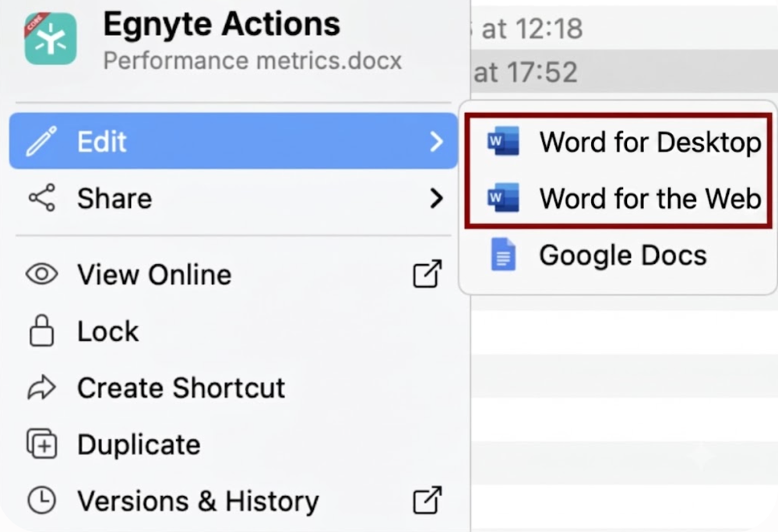
Task: Expand the Share submenu chevron
Action: [x=436, y=198]
